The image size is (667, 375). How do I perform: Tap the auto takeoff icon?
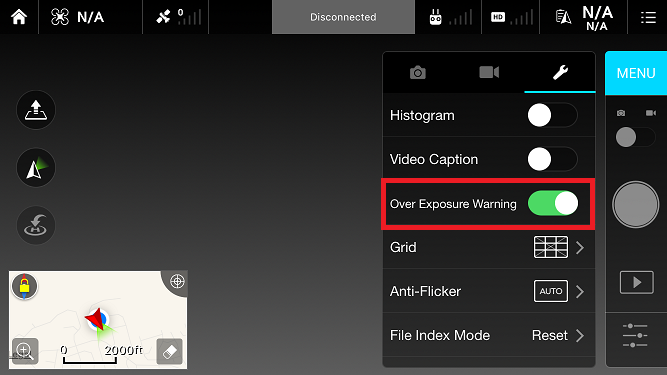click(x=36, y=110)
